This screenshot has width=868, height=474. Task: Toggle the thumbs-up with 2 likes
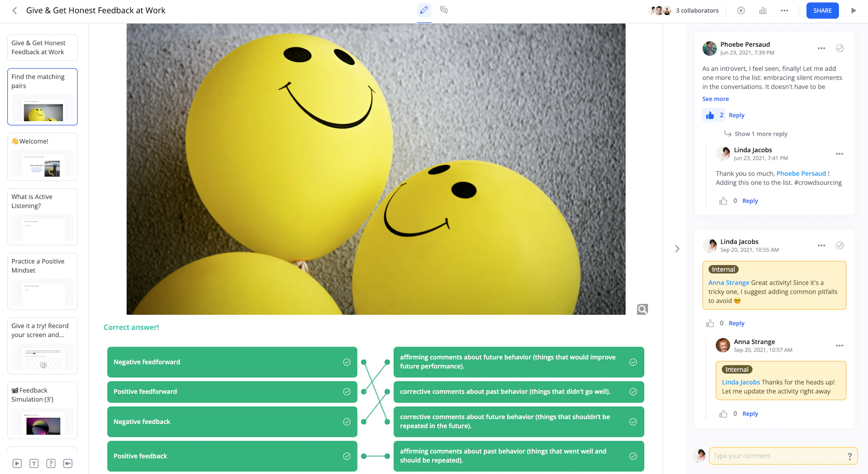[x=713, y=115]
